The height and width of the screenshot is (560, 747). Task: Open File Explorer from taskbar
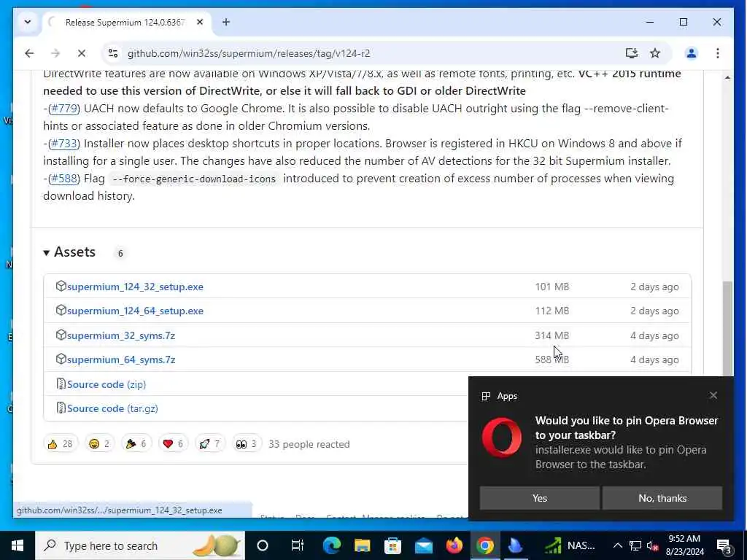click(363, 545)
